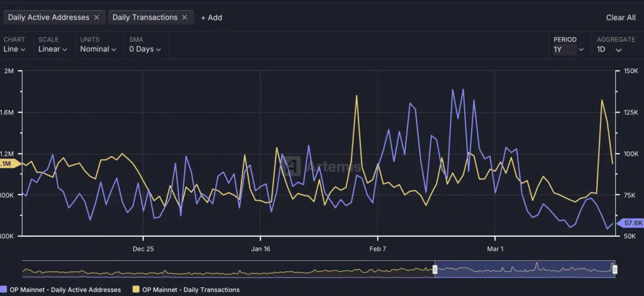Click the 2M left axis label
This screenshot has height=296, width=644.
click(x=9, y=71)
